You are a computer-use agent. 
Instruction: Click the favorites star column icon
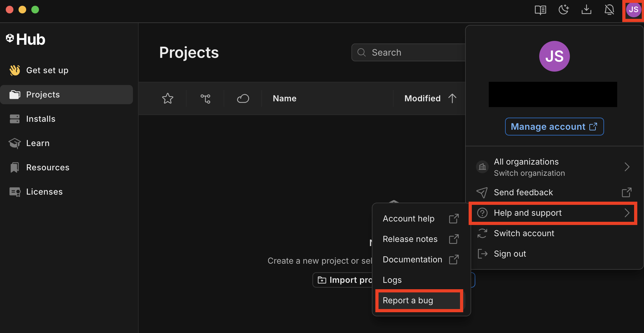167,98
